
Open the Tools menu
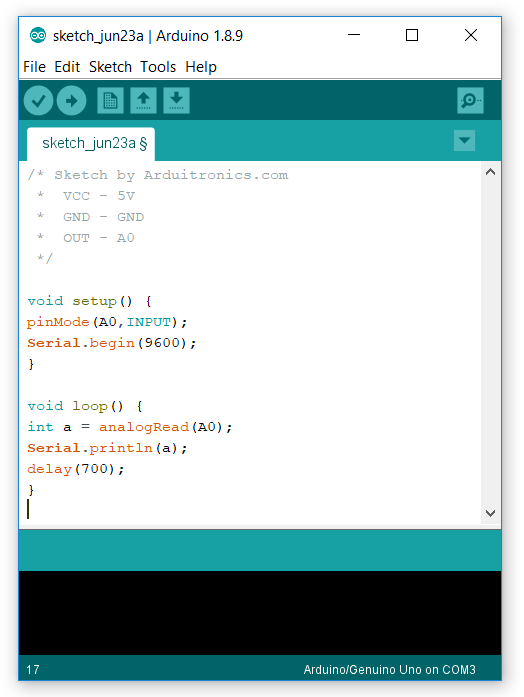click(158, 67)
